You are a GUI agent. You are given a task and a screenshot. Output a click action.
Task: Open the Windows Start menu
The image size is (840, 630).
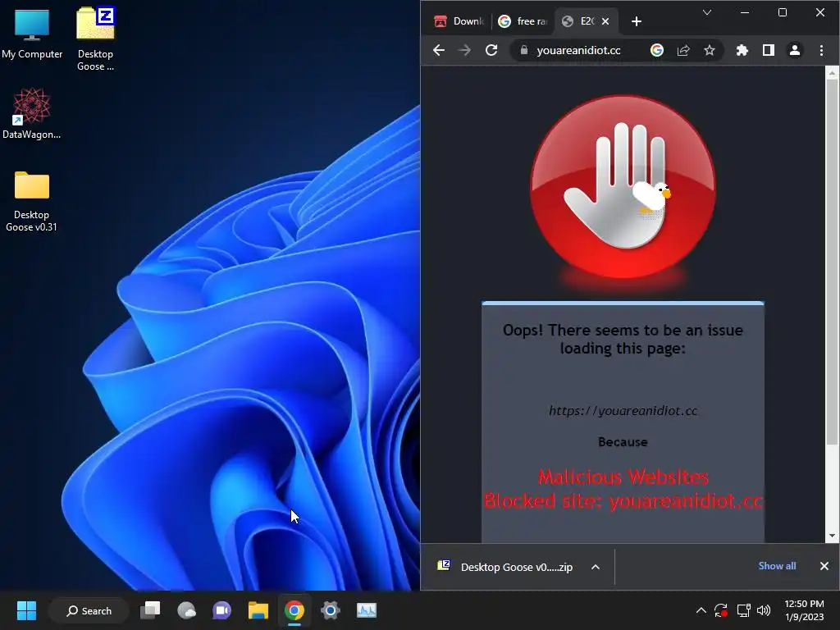(x=26, y=610)
